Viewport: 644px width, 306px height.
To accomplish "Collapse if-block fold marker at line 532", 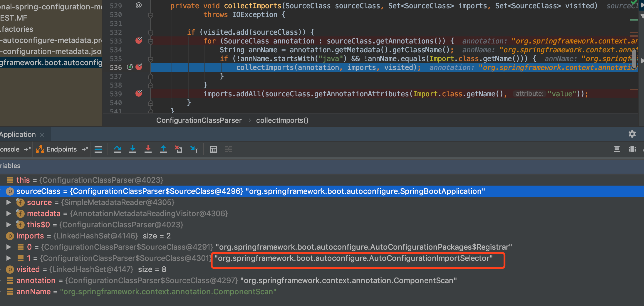I will (x=151, y=33).
